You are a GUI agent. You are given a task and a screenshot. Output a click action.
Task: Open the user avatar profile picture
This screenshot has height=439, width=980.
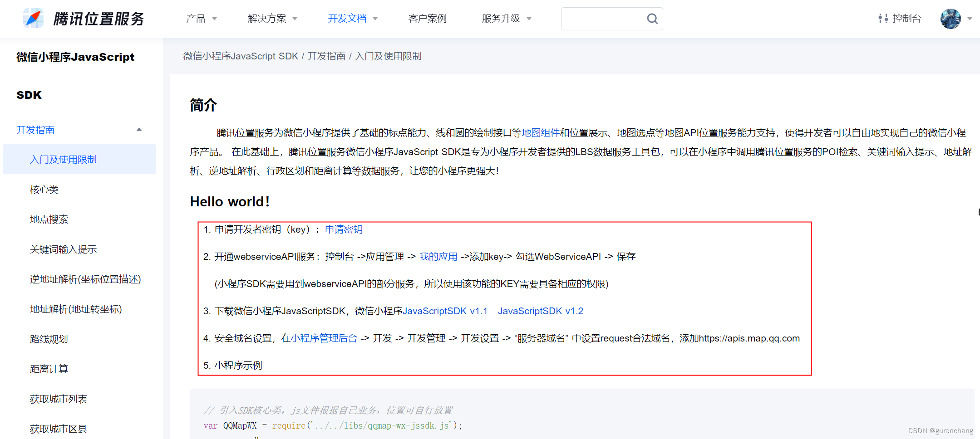950,19
